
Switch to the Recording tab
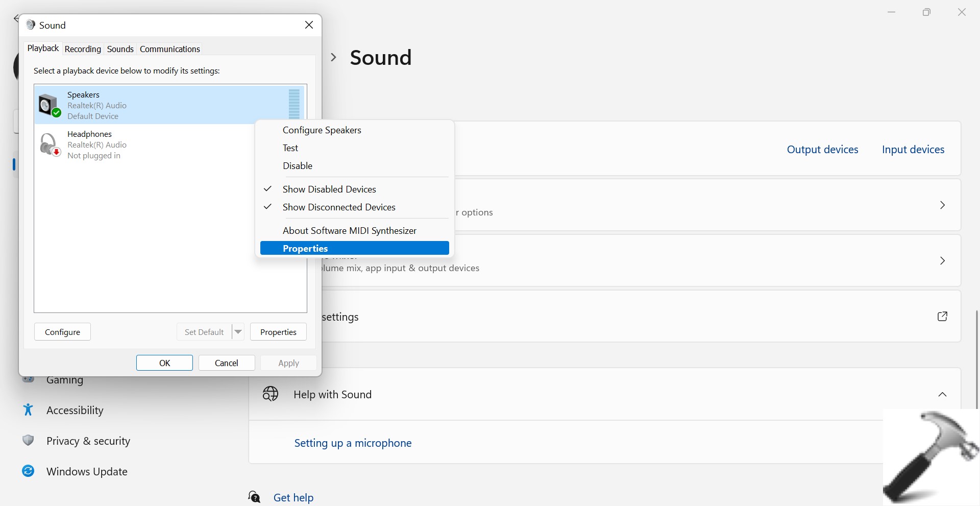pos(83,49)
